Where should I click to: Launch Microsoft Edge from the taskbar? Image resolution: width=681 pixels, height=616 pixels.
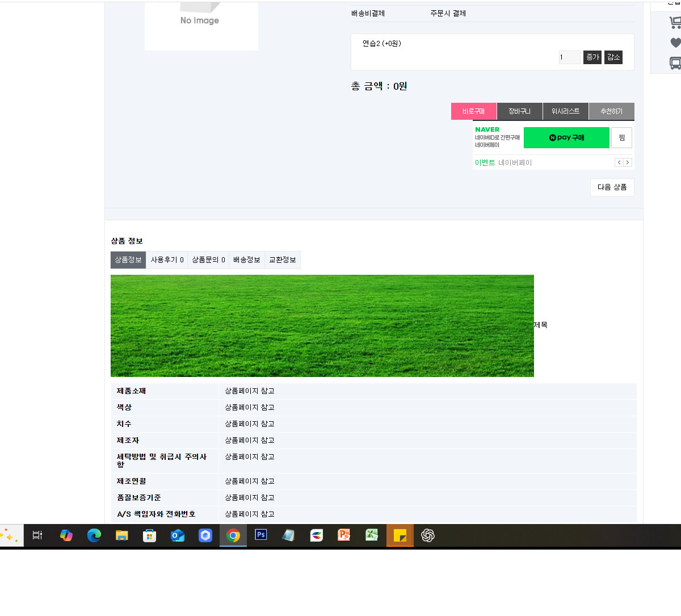click(x=94, y=535)
